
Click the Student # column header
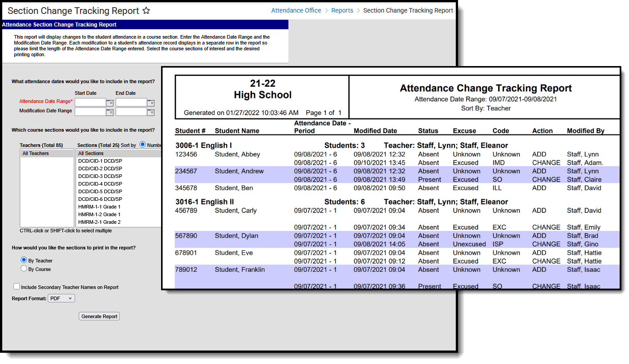click(x=190, y=131)
